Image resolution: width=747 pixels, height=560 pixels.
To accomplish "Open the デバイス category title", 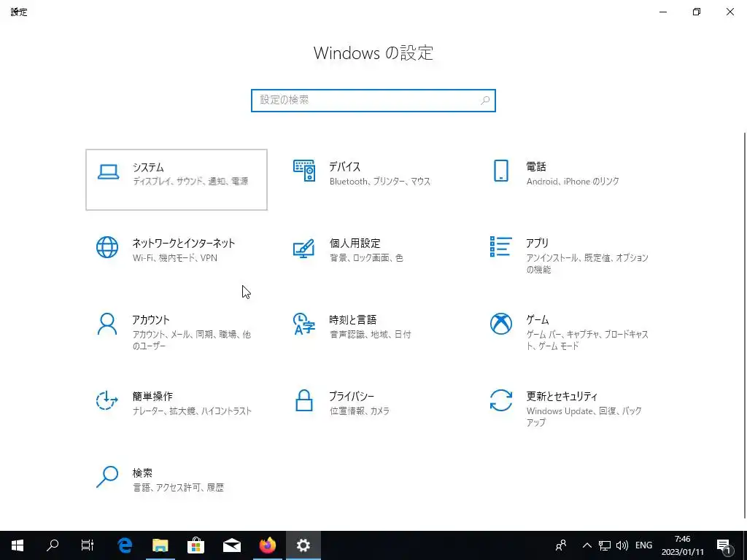I will [x=345, y=167].
